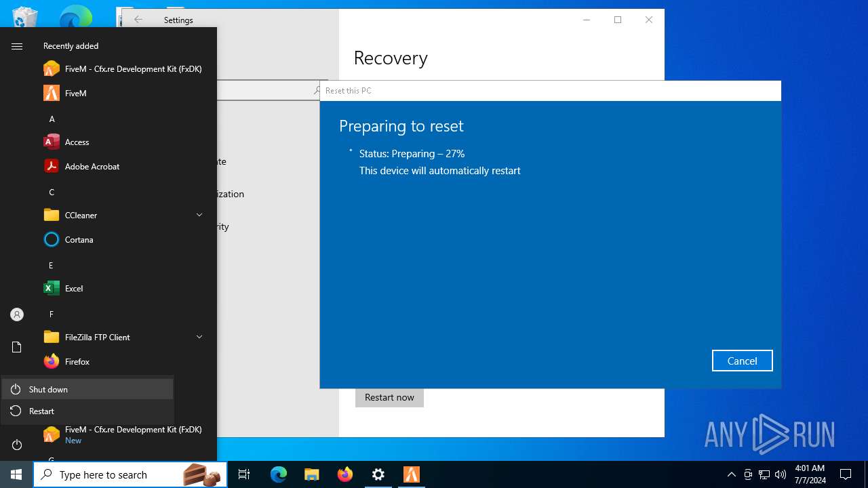868x488 pixels.
Task: Jump to apps via the letter A header
Action: 52,119
